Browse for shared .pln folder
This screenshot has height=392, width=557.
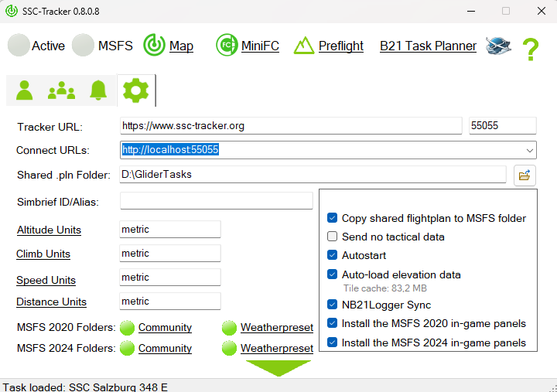525,176
